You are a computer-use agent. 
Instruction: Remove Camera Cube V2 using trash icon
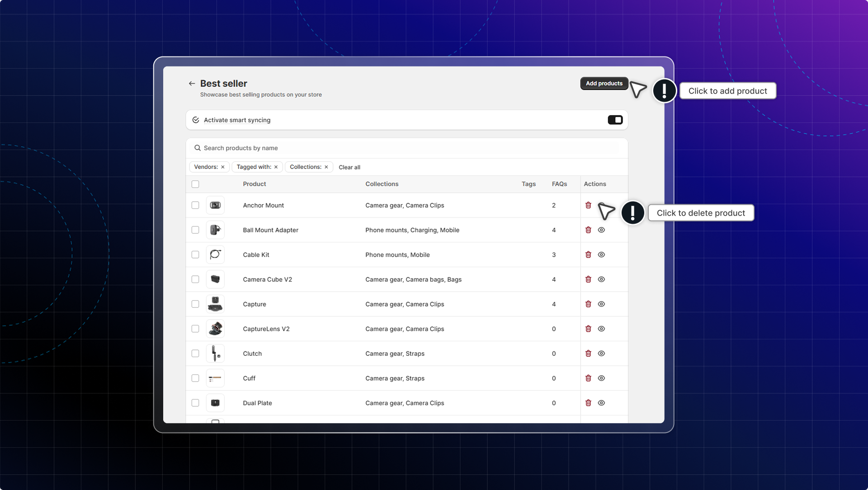pyautogui.click(x=588, y=279)
